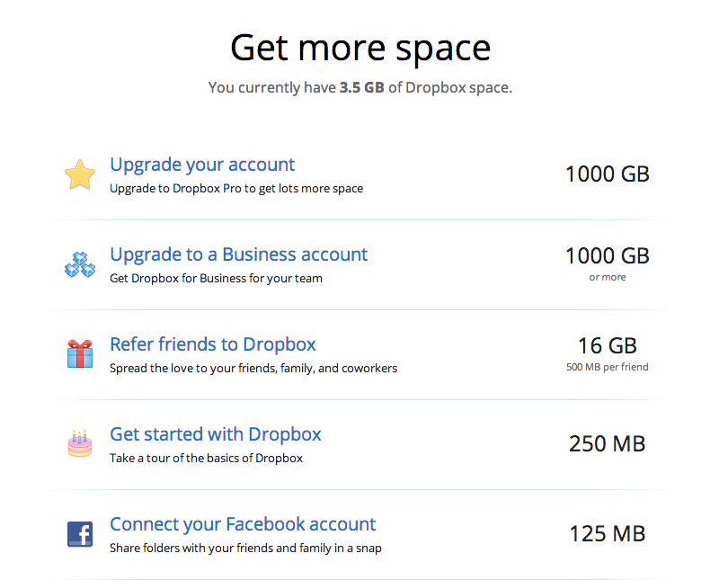Click the bold 3.5 GB space text
This screenshot has height=580, width=728.
click(359, 87)
